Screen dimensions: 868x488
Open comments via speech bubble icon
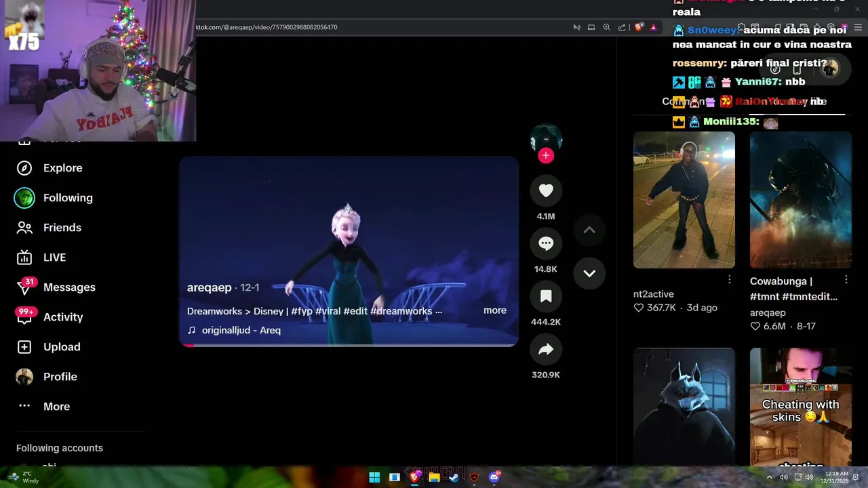click(x=546, y=244)
